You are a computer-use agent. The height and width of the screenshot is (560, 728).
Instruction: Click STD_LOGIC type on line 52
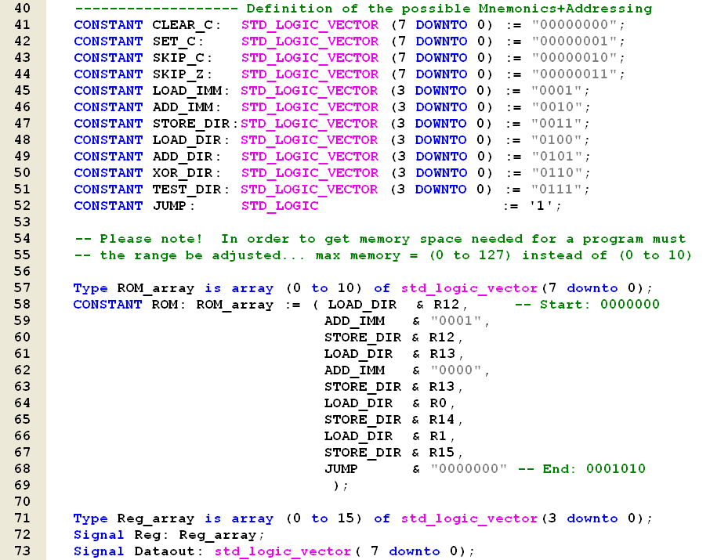tap(280, 206)
